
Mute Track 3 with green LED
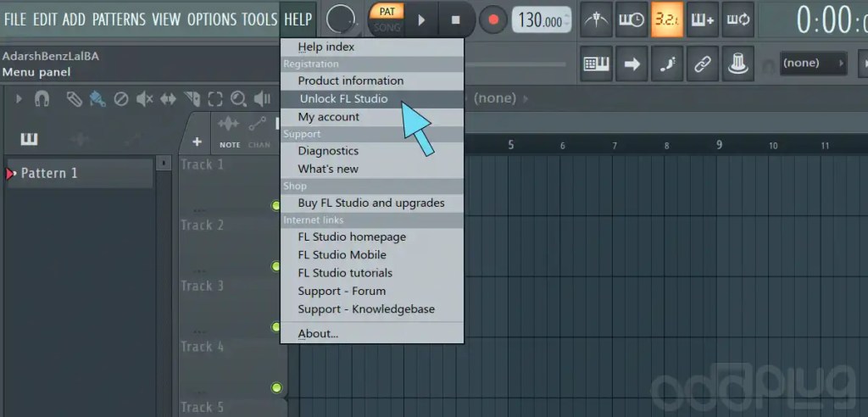point(276,326)
